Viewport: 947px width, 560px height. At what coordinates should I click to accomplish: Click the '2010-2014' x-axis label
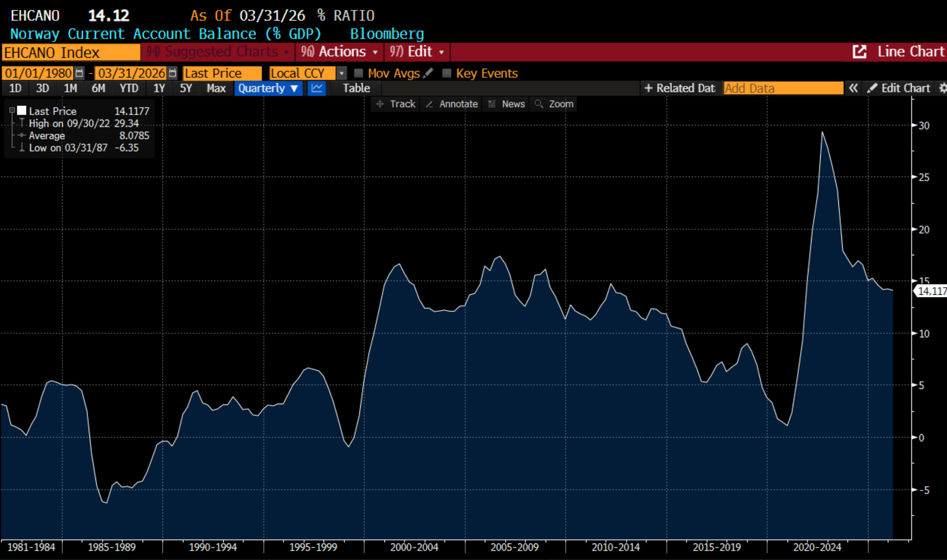(616, 547)
